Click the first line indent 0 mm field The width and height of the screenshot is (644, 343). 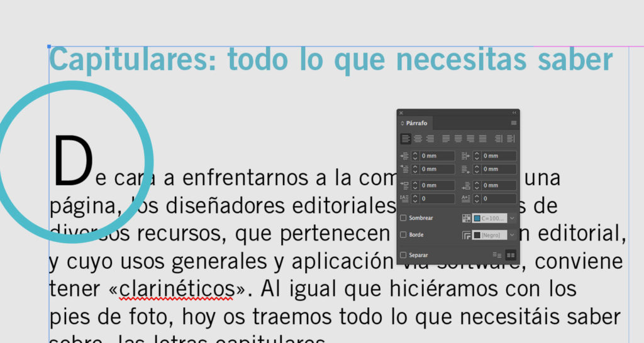(x=437, y=169)
